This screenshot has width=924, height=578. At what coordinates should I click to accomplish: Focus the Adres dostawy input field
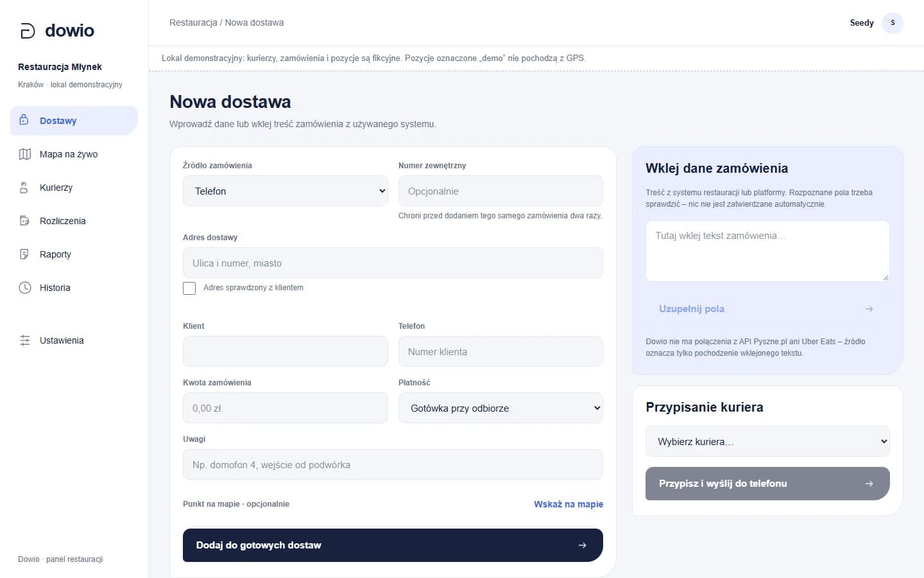pos(393,263)
